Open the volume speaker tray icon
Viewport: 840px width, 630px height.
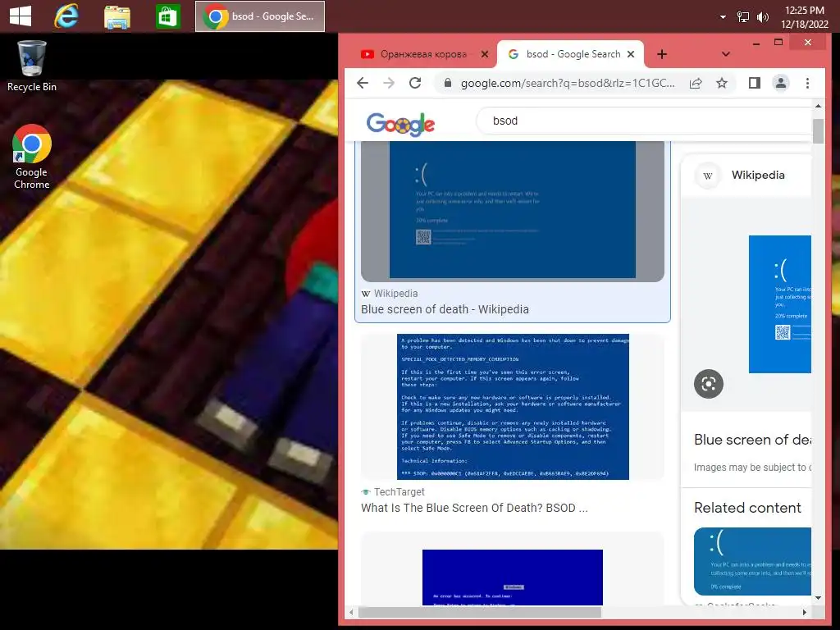[x=762, y=17]
